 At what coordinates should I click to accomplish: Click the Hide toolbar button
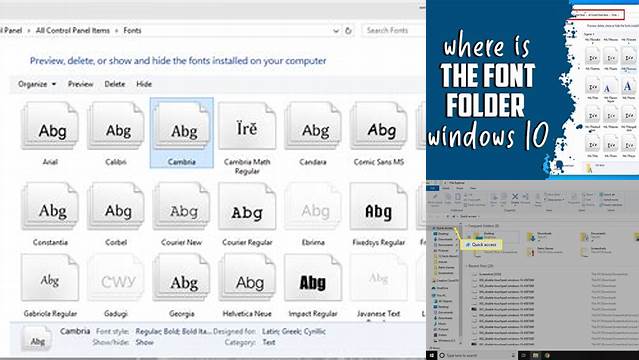tap(144, 84)
